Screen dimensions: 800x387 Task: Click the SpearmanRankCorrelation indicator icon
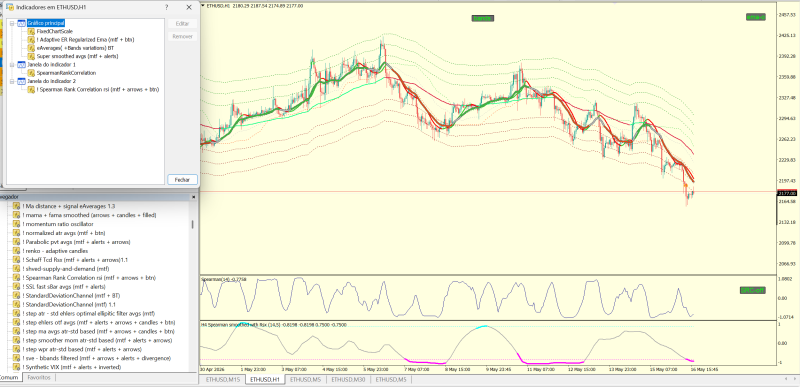pos(31,73)
